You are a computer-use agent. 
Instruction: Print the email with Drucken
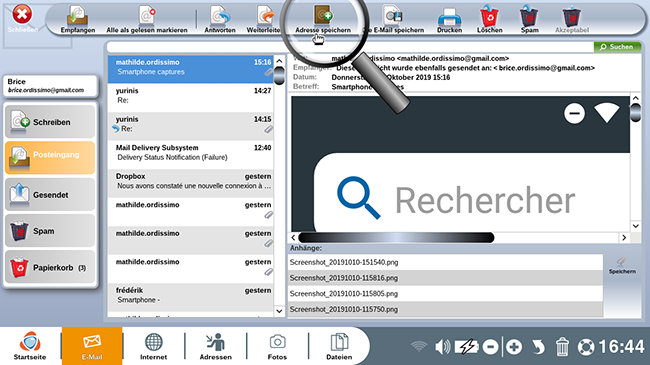pos(449,19)
